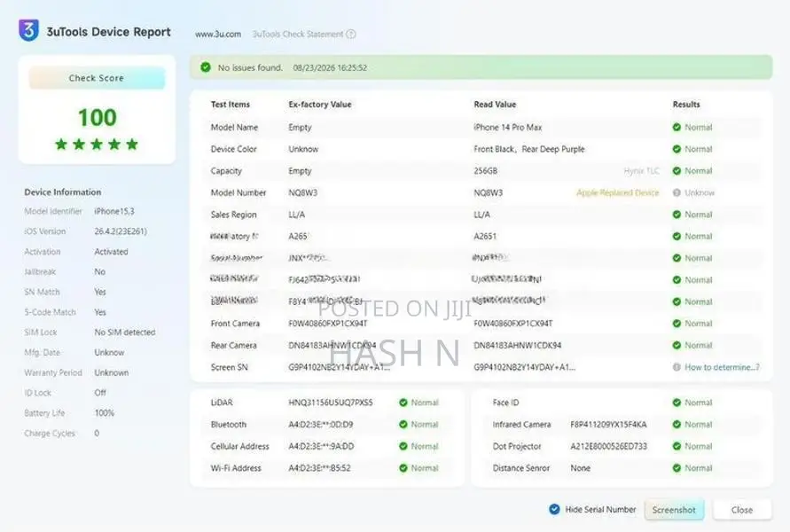Click the Rear Camera row Normal check icon
The image size is (790, 532).
[x=677, y=345]
